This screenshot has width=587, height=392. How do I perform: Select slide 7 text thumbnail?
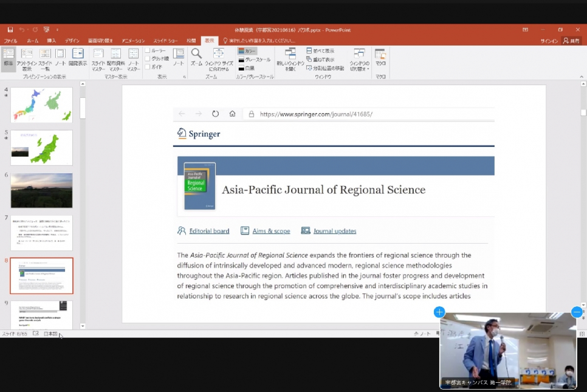pos(41,233)
